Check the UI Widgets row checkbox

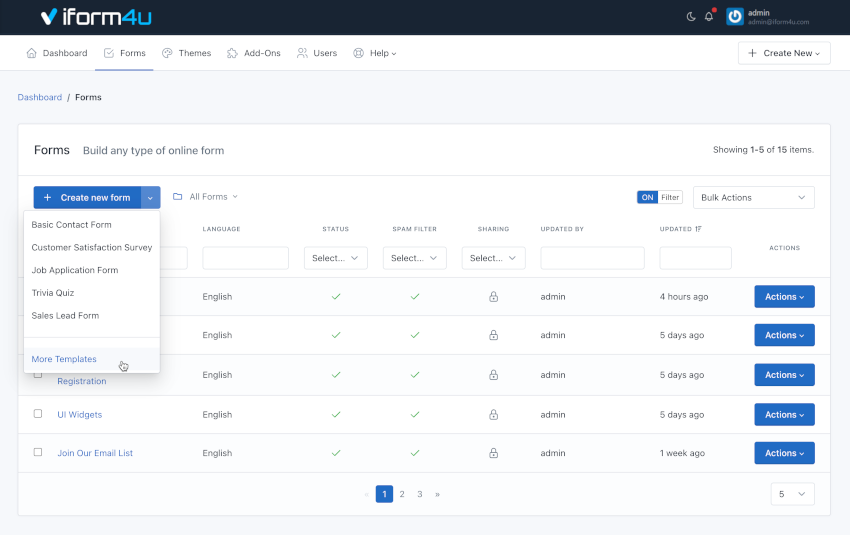point(38,414)
